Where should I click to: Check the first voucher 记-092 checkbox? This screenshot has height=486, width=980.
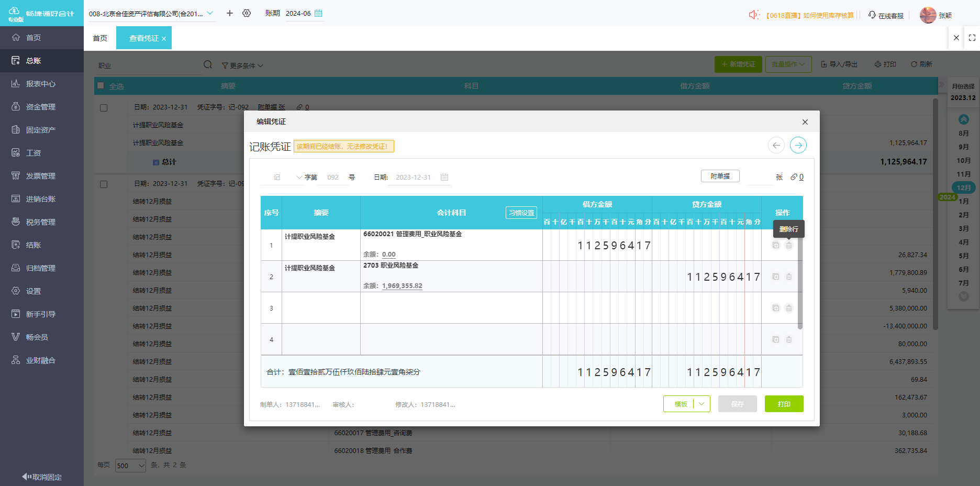[x=104, y=107]
